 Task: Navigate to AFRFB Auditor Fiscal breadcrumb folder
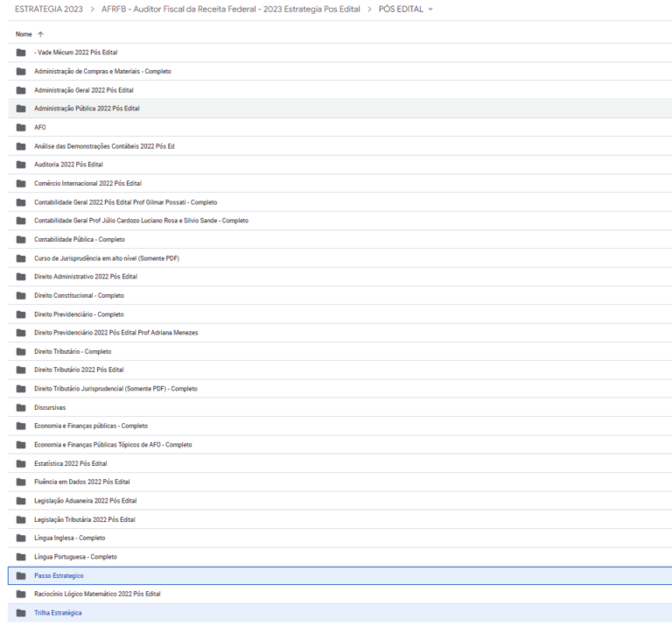tap(231, 10)
